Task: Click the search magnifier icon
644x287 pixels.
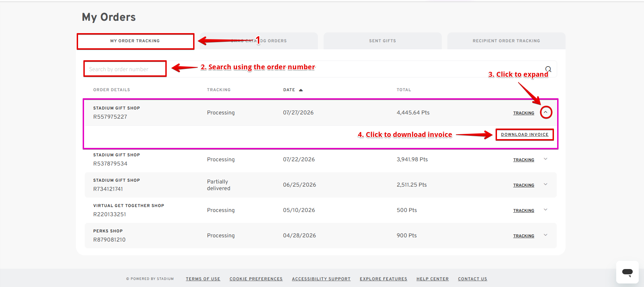Action: click(x=548, y=69)
